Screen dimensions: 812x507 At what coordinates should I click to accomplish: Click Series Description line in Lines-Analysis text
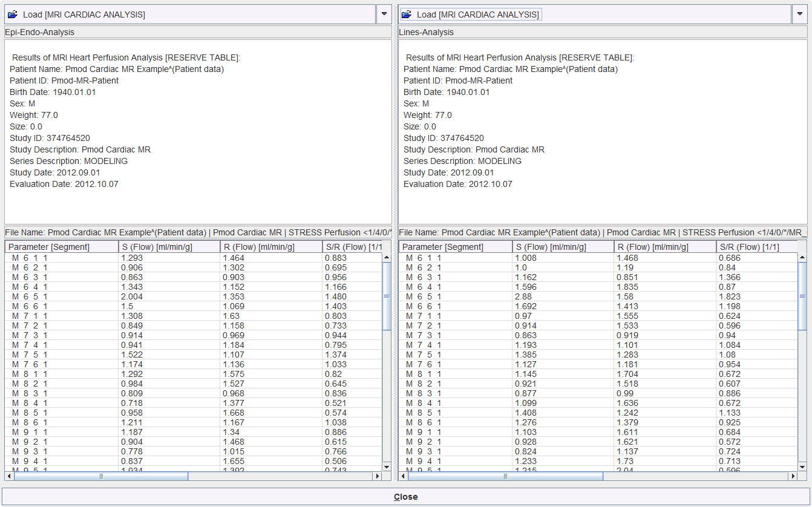click(462, 161)
